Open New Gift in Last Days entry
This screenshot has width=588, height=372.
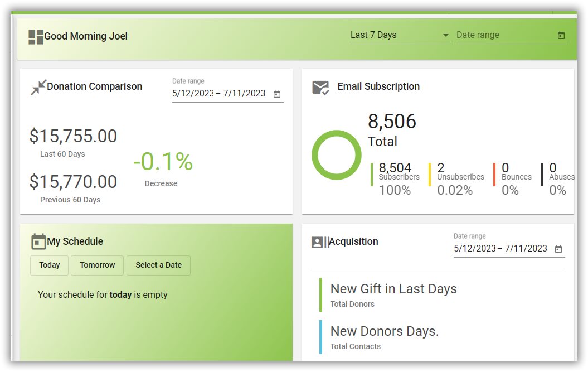(x=393, y=295)
